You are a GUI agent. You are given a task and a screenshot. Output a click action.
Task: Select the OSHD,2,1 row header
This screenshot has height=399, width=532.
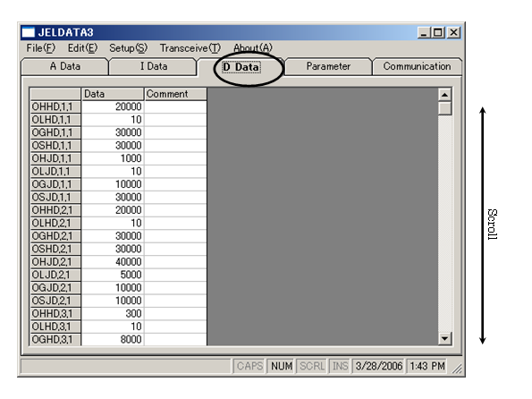(55, 249)
